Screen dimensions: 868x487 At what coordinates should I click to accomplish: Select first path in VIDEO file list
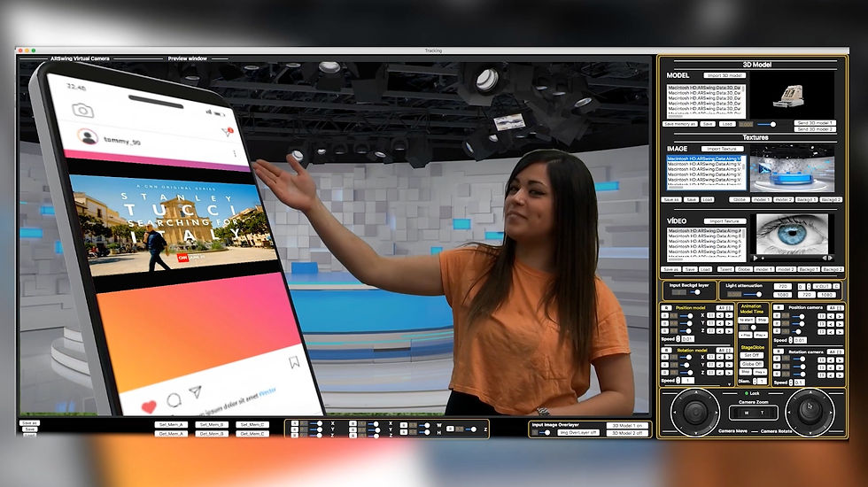pyautogui.click(x=705, y=231)
